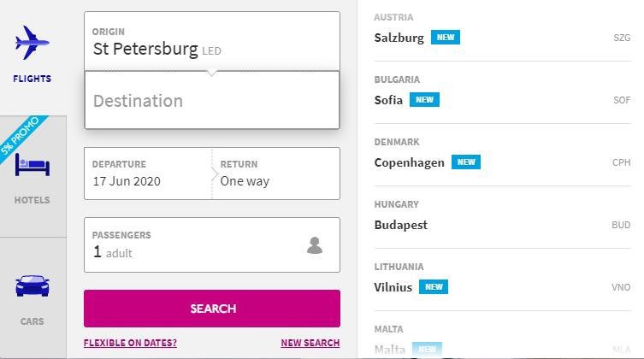The height and width of the screenshot is (359, 644).
Task: Click the NEW badge beside Sofia
Action: [423, 100]
